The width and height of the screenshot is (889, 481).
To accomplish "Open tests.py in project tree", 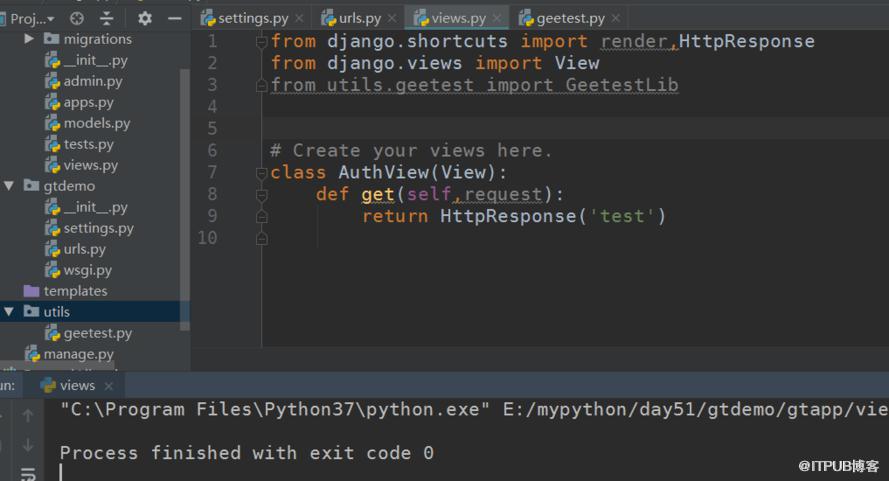I will point(88,144).
